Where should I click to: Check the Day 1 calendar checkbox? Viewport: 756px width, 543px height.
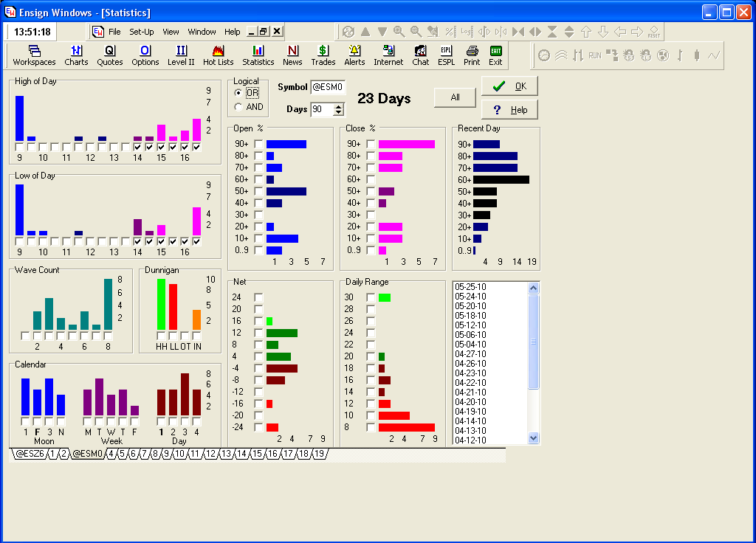tap(161, 421)
